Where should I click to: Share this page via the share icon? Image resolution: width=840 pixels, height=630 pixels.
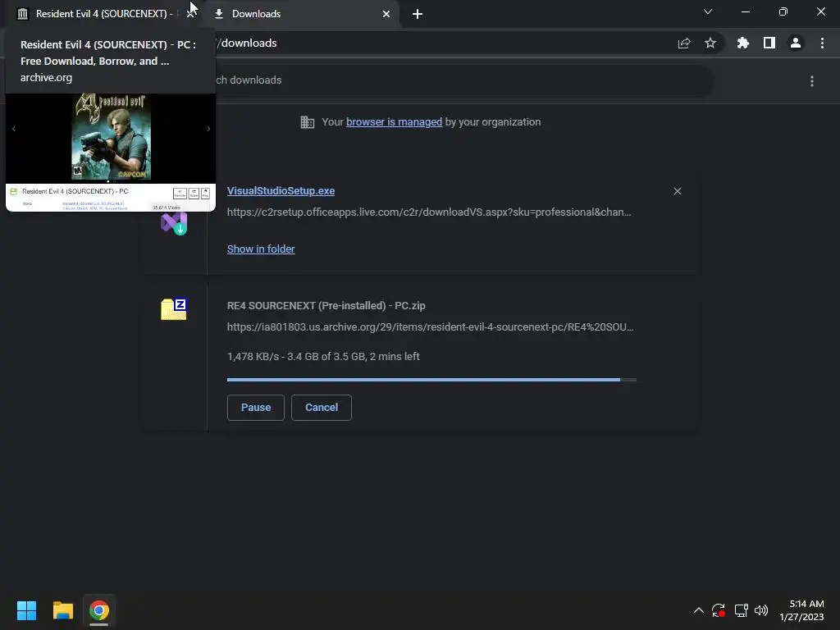(684, 43)
